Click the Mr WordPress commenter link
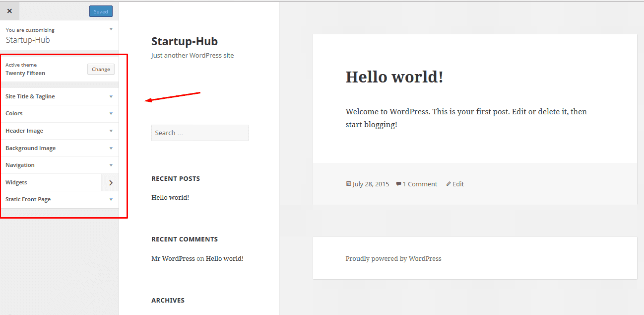 coord(173,258)
